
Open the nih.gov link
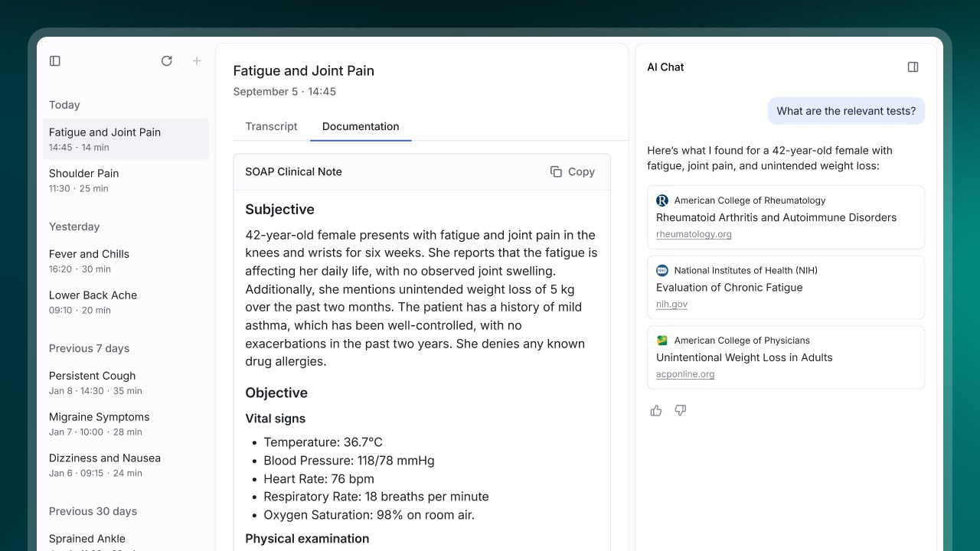tap(671, 304)
